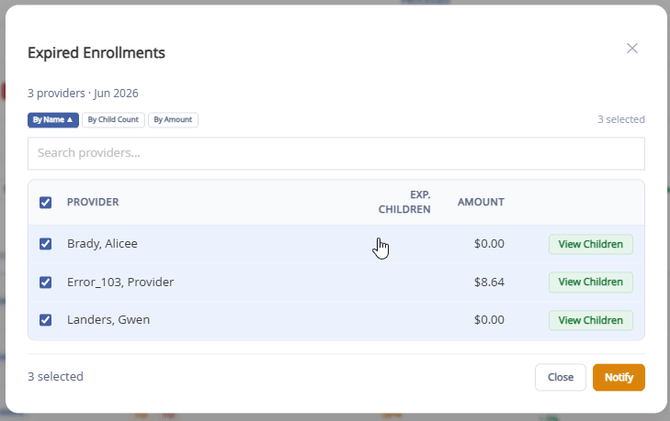Click the PROVIDER column header
This screenshot has width=670, height=421.
click(93, 202)
